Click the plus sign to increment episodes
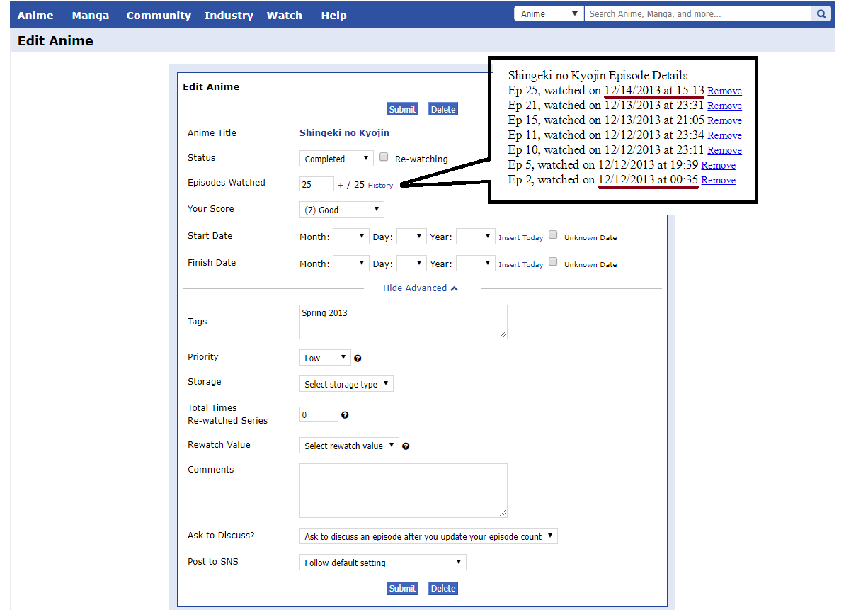The width and height of the screenshot is (868, 610). [341, 185]
